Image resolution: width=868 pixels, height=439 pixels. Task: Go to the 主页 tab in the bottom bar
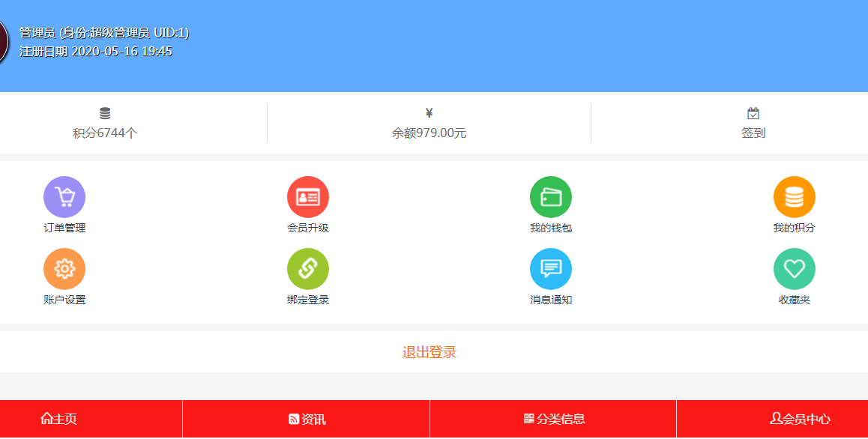click(x=58, y=419)
